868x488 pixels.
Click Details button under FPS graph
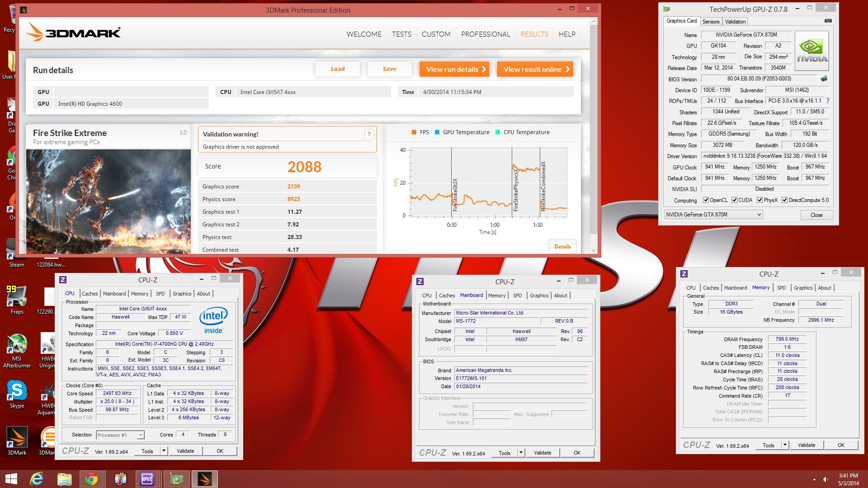coord(562,247)
